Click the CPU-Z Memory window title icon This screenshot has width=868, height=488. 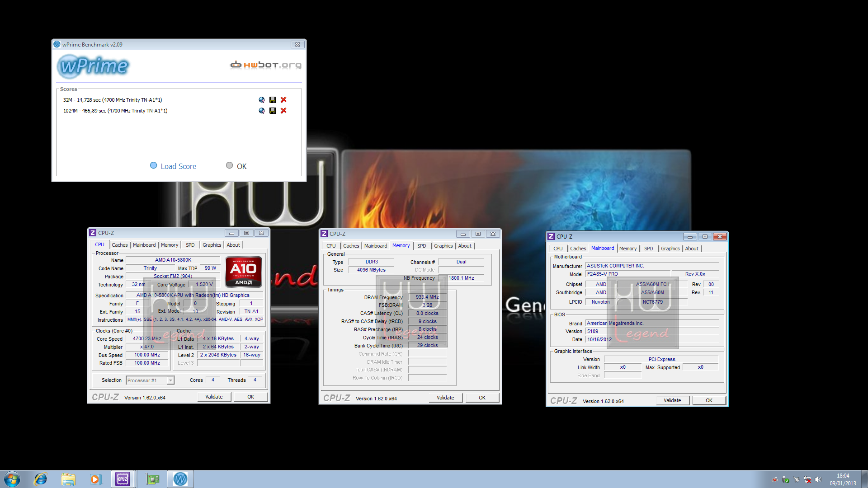pos(324,234)
